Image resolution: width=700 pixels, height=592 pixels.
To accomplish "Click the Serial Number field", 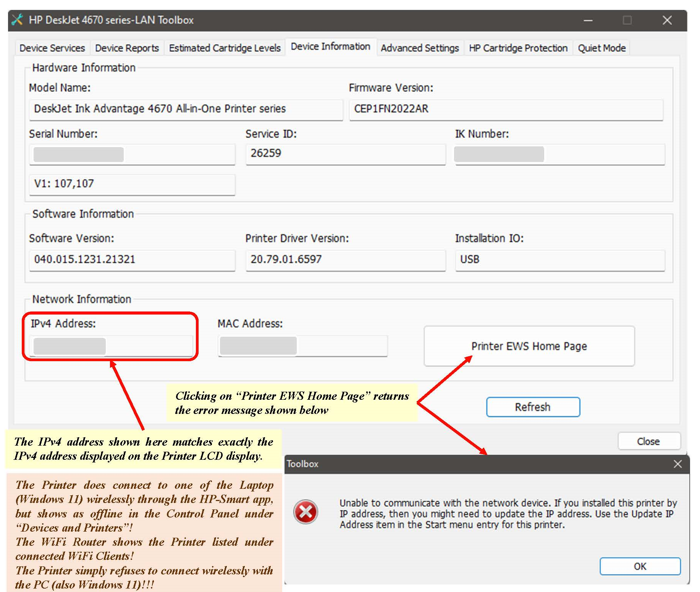I will pyautogui.click(x=132, y=155).
